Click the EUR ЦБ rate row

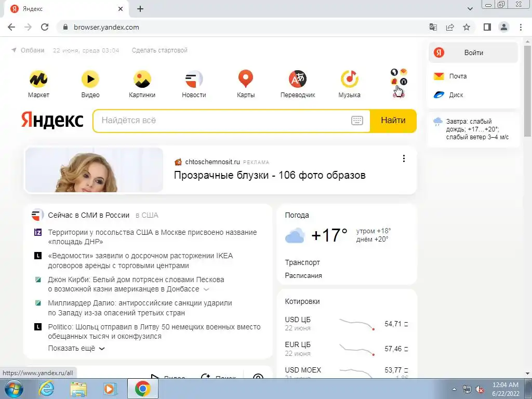click(x=347, y=349)
